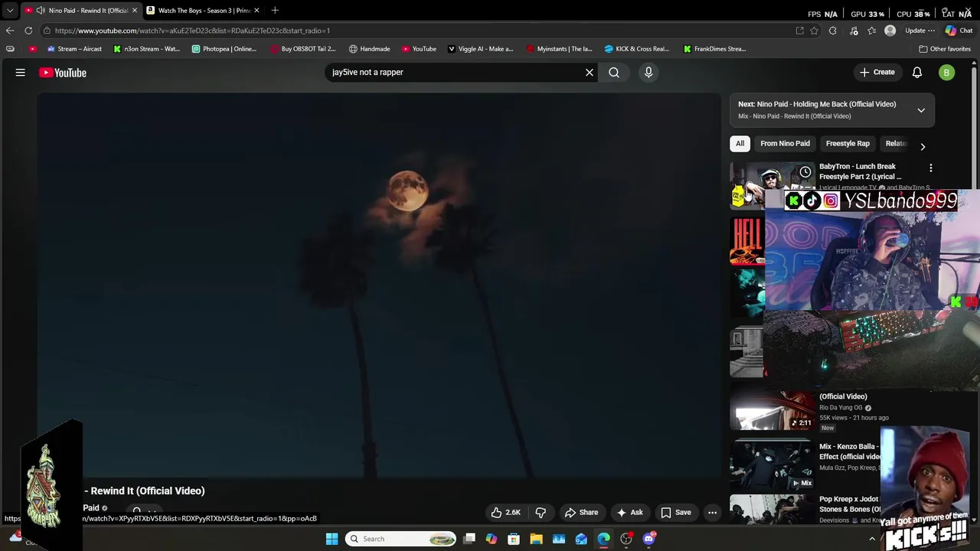Go to YouTube home via logo
Viewport: 980px width, 551px height.
(x=63, y=73)
